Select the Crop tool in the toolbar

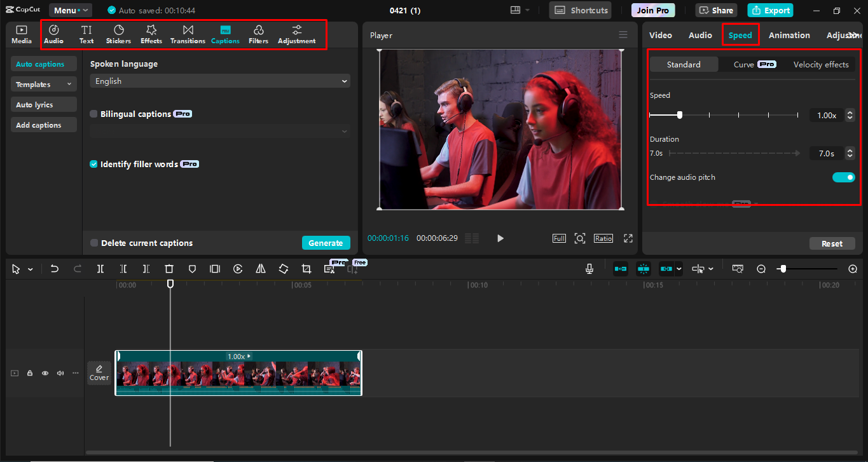(306, 268)
